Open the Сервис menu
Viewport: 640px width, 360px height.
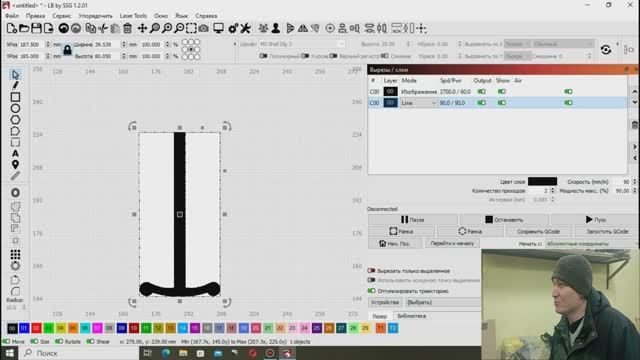[x=62, y=16]
